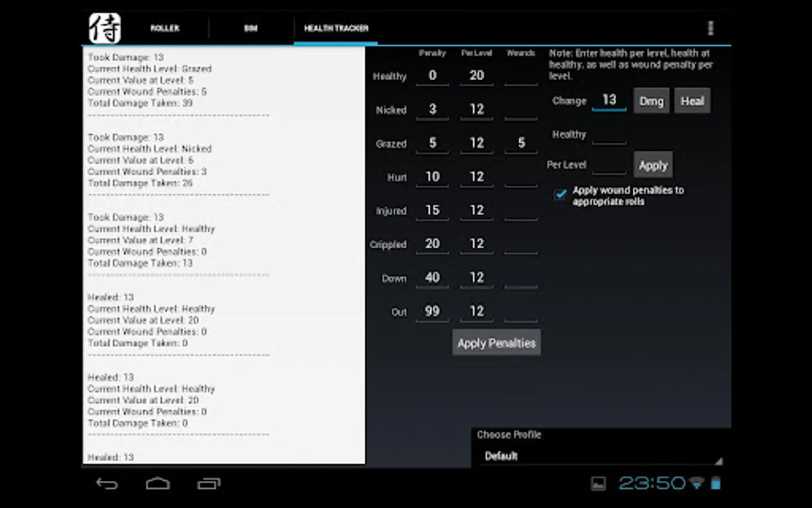Select log line 'Current Health Level: Grazed'
This screenshot has width=812, height=508.
149,69
